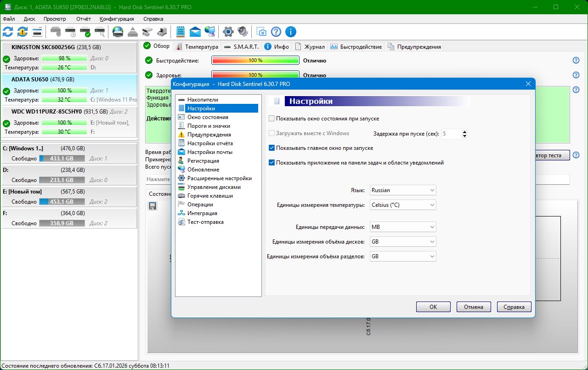The image size is (588, 370).
Task: Click the screenshot camera toolbar icon
Action: 261,32
